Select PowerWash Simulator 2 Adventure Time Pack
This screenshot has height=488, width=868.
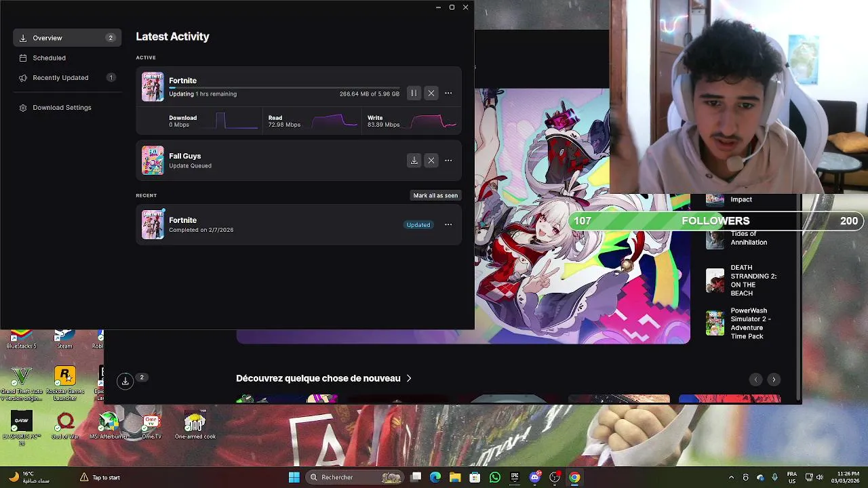742,323
